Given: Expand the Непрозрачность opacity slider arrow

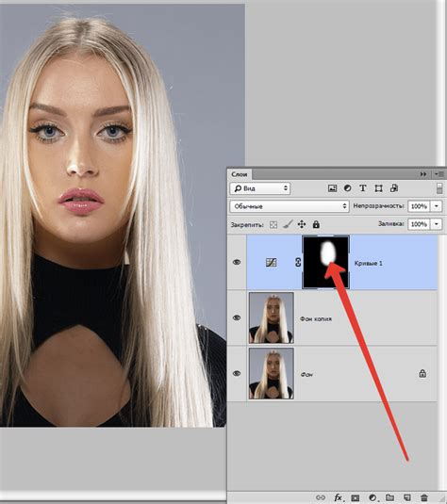Looking at the screenshot, I should (437, 206).
